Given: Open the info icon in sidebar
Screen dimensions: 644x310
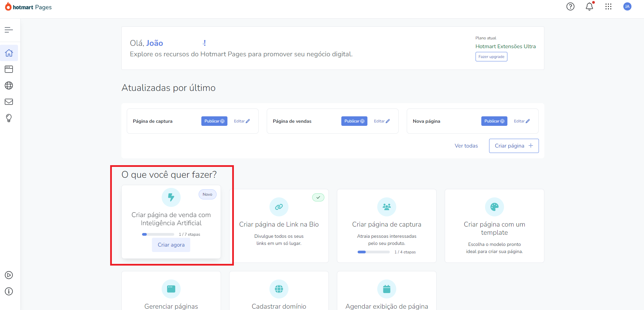Looking at the screenshot, I should tap(9, 291).
